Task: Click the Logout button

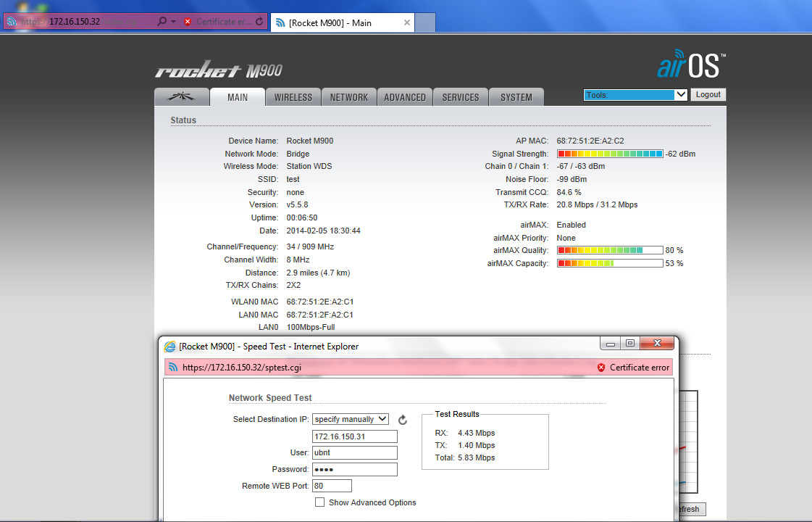Action: (708, 95)
